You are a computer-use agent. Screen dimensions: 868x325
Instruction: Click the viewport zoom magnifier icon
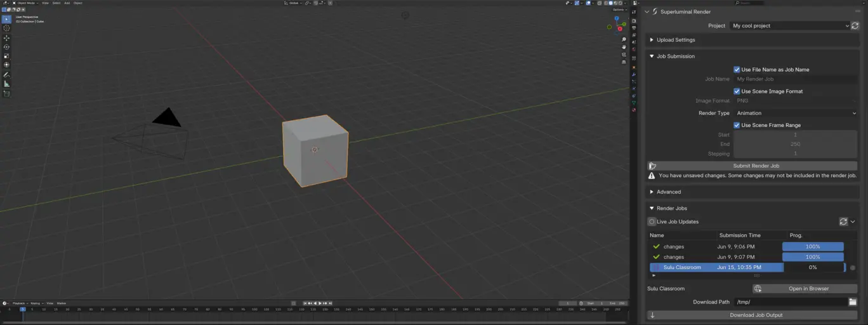pos(624,39)
